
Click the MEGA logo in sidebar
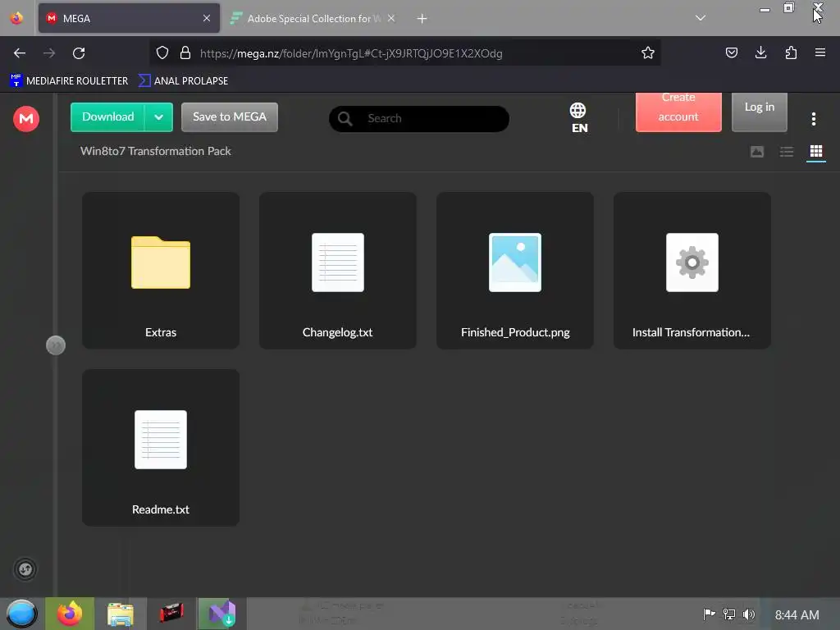(25, 118)
